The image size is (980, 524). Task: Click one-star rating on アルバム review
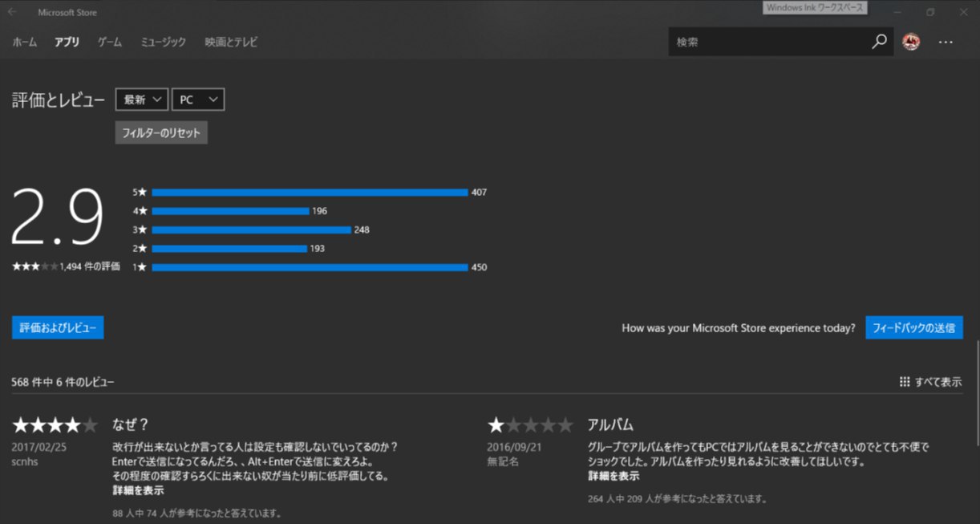(x=529, y=424)
